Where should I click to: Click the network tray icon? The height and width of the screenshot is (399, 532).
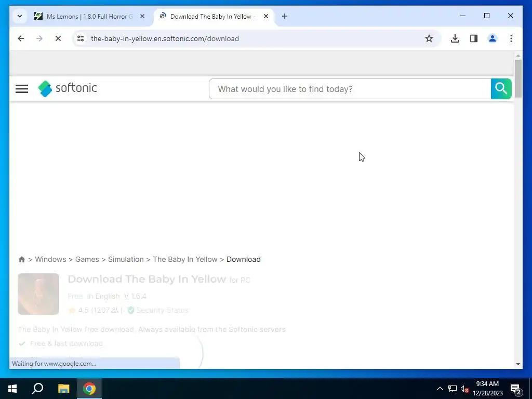tap(453, 389)
